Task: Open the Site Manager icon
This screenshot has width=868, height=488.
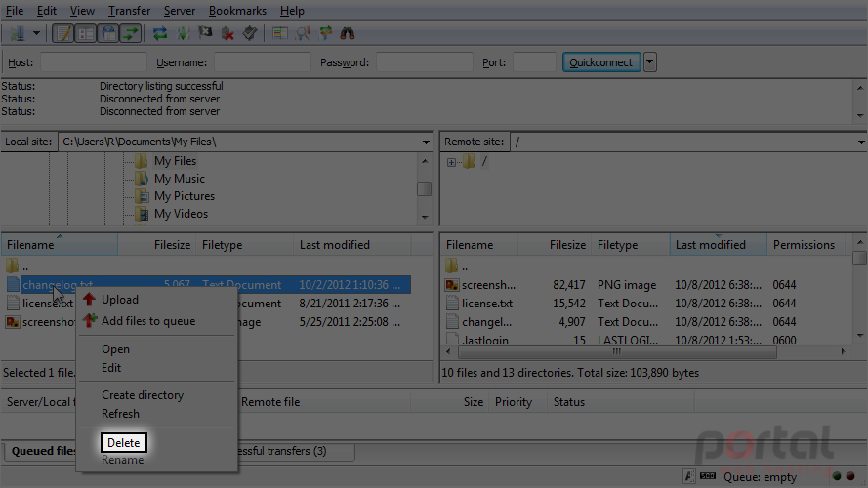Action: pos(18,34)
